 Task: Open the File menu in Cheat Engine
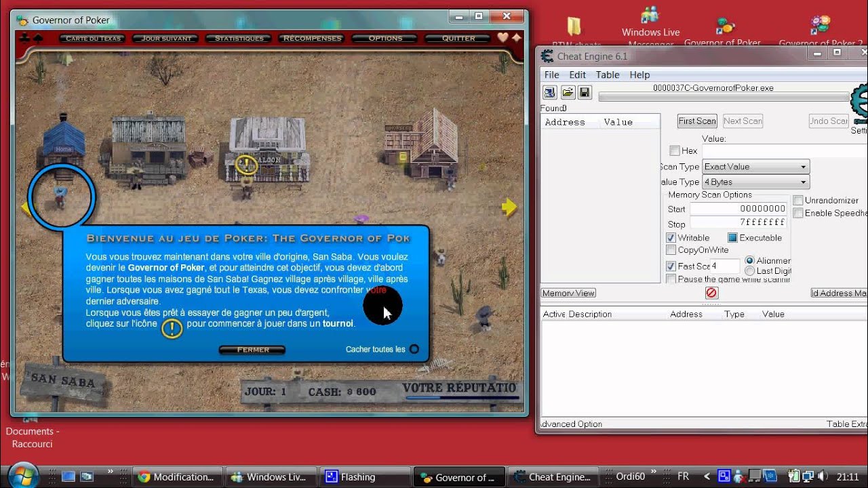552,75
